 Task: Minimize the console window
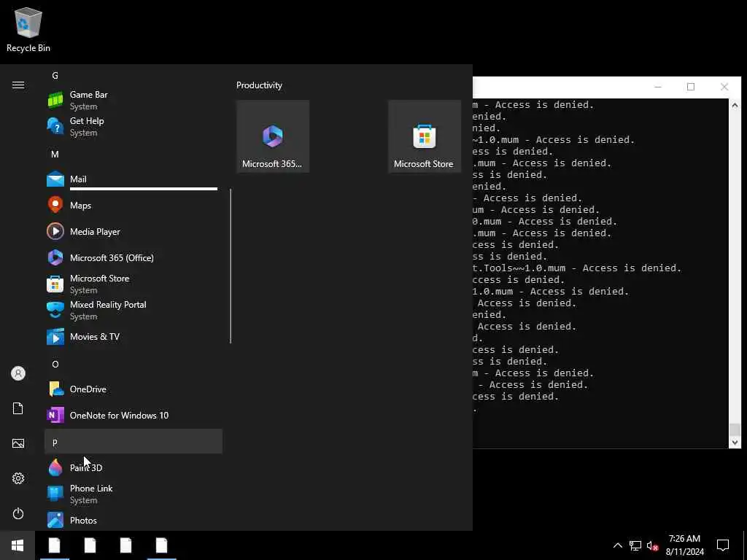point(658,87)
